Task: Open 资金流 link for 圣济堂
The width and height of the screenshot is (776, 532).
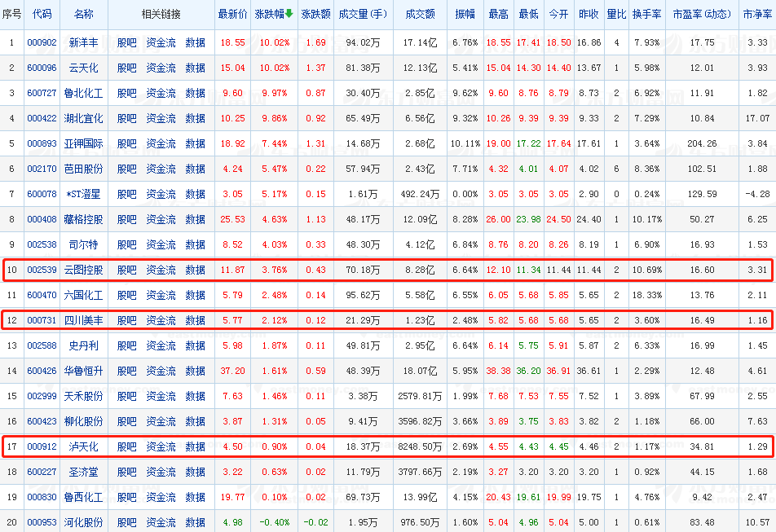Action: (x=161, y=472)
